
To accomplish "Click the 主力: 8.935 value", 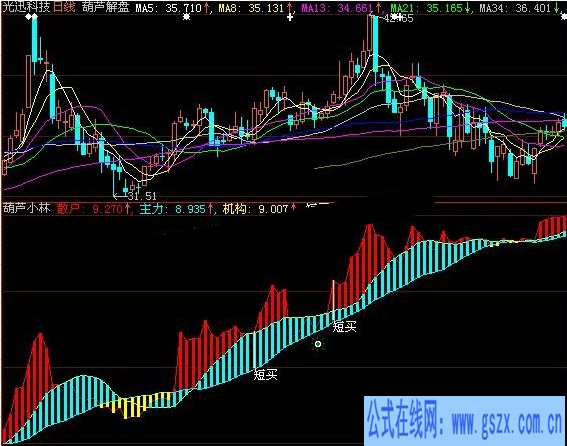I will point(172,209).
